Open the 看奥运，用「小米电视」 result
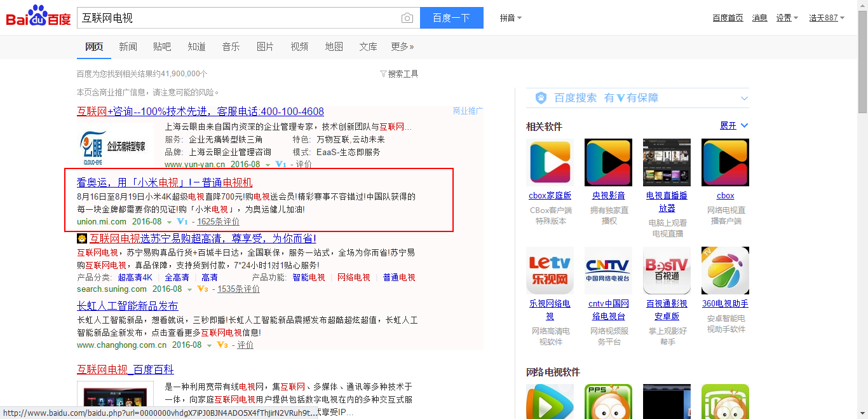868x419 pixels. coord(165,182)
